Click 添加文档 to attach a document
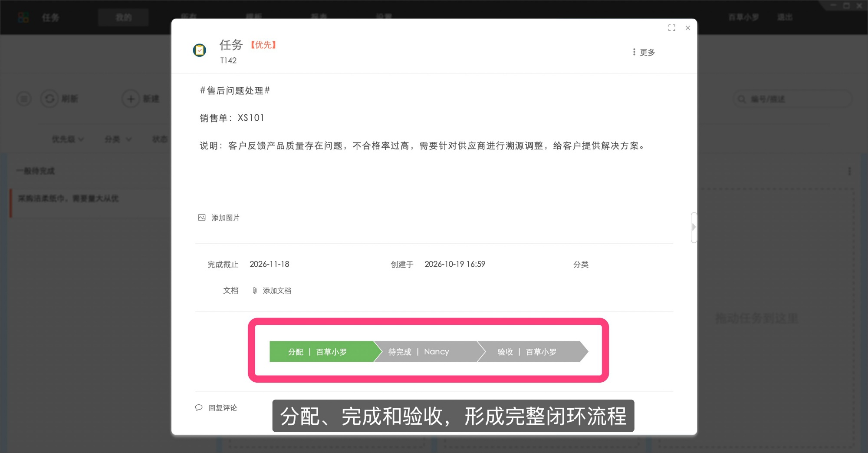Viewport: 868px width, 453px height. click(272, 291)
